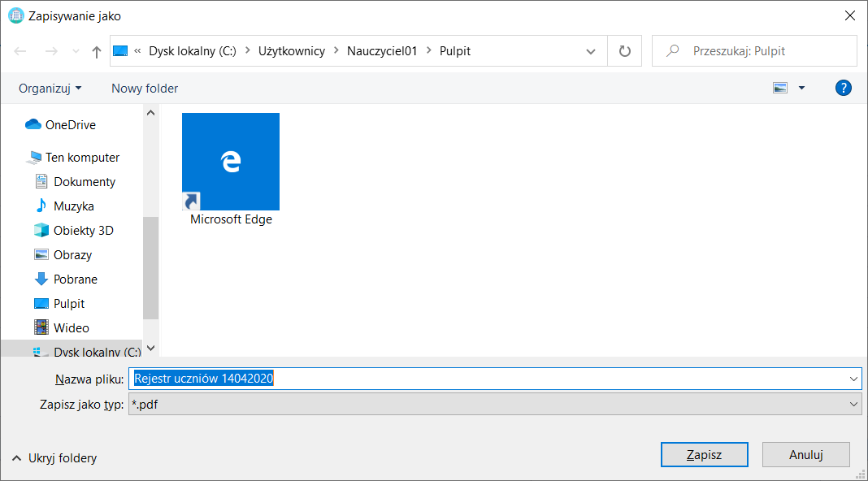Click the Ten komputer monitor icon
The height and width of the screenshot is (481, 868).
tap(34, 158)
